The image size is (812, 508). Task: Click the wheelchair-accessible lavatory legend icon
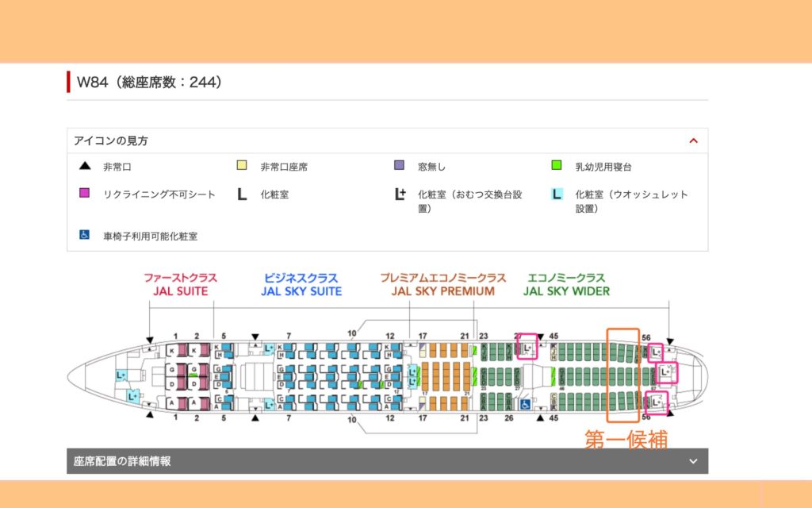click(x=84, y=236)
